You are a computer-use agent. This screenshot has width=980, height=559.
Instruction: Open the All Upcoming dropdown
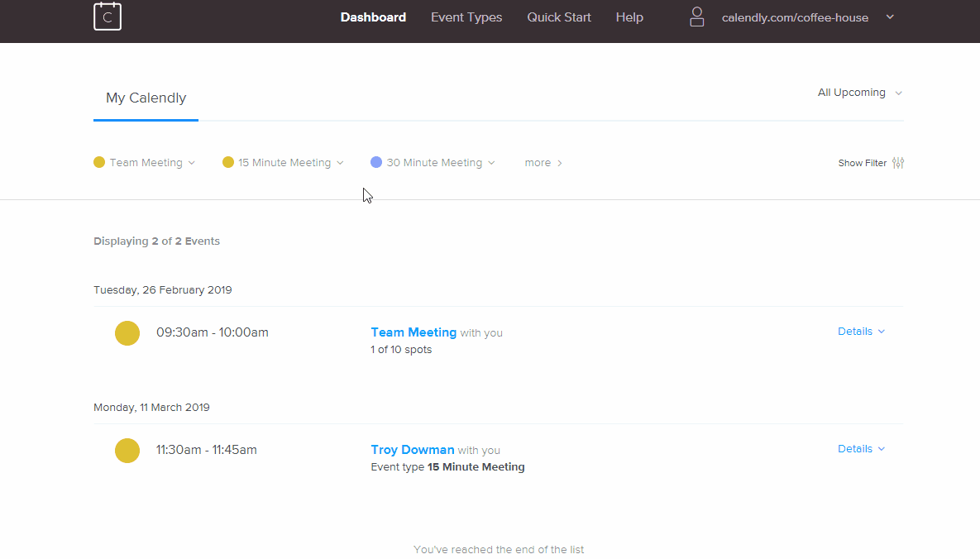click(x=859, y=93)
